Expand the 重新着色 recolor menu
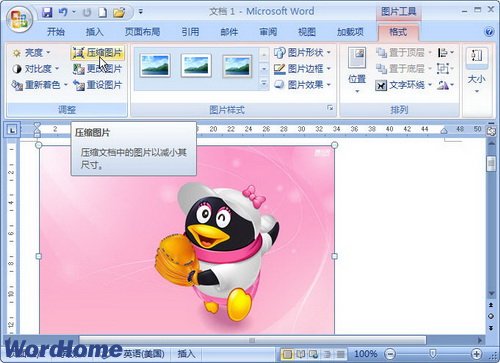Screen dimensions: 500x363 click(x=40, y=85)
